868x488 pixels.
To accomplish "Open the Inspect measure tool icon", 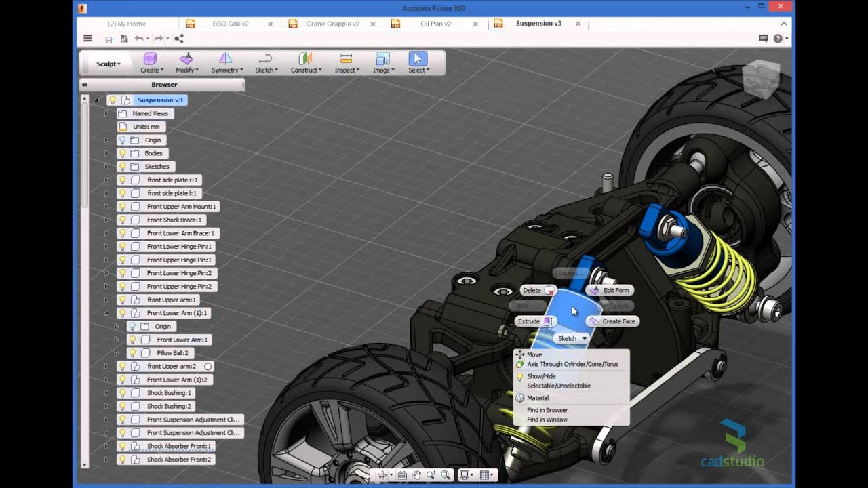I will click(346, 59).
